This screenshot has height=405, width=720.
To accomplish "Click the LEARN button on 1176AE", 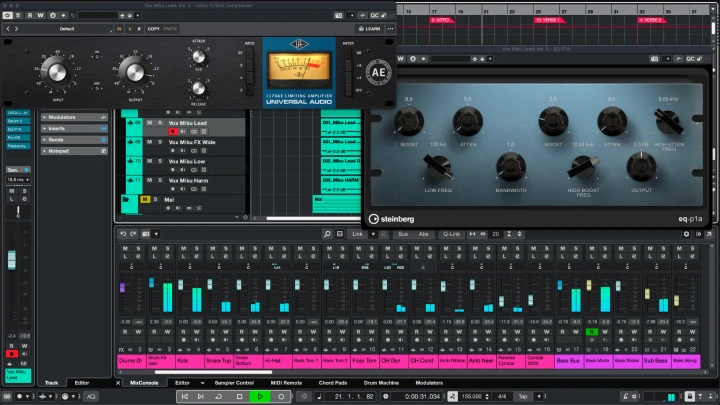I will (369, 28).
